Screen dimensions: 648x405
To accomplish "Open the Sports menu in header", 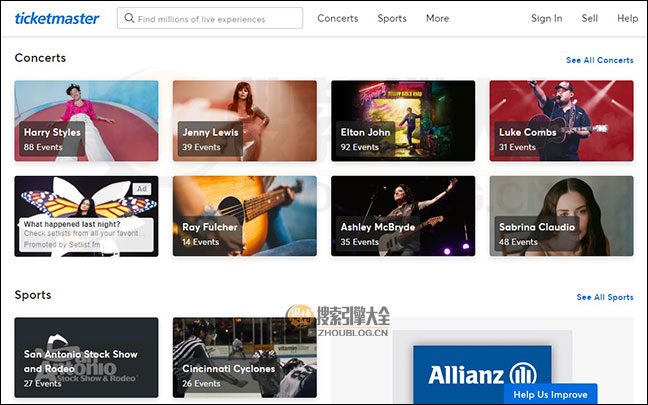I will 392,18.
